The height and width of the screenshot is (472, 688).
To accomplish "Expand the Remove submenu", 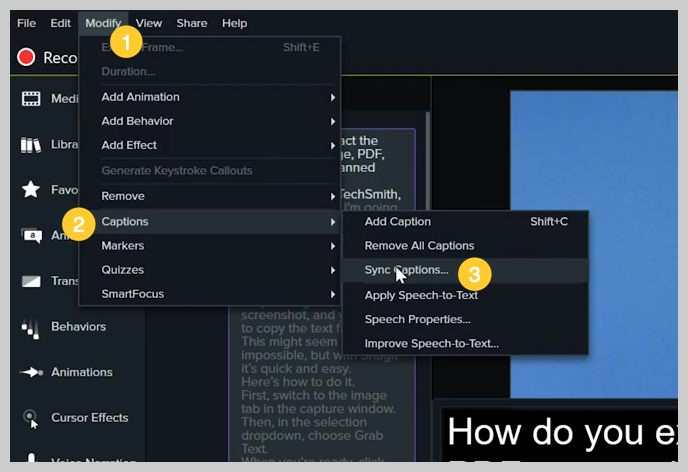I will tap(209, 196).
